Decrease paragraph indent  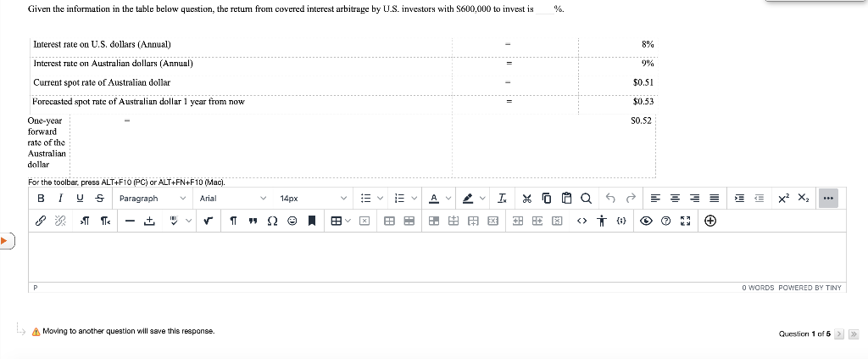point(759,199)
